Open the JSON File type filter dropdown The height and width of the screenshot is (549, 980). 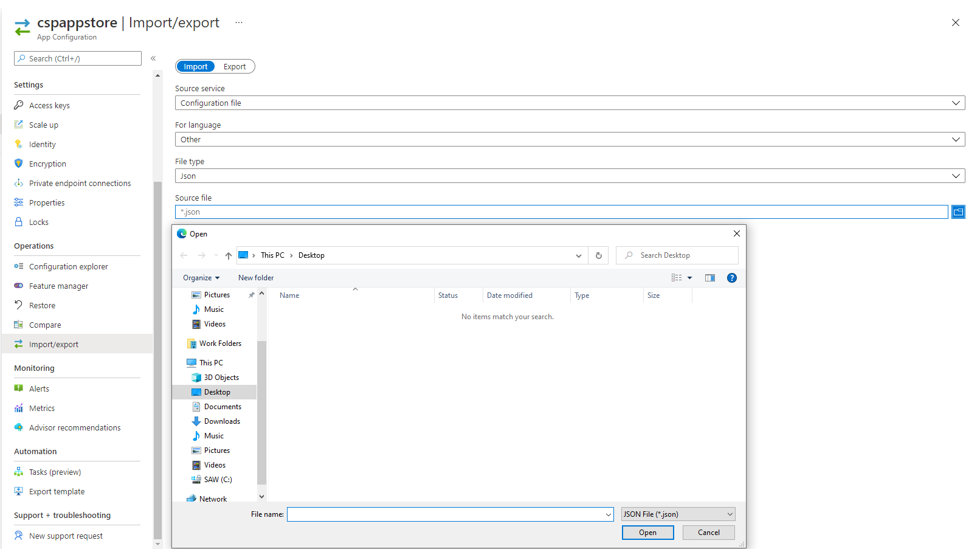[x=678, y=514]
